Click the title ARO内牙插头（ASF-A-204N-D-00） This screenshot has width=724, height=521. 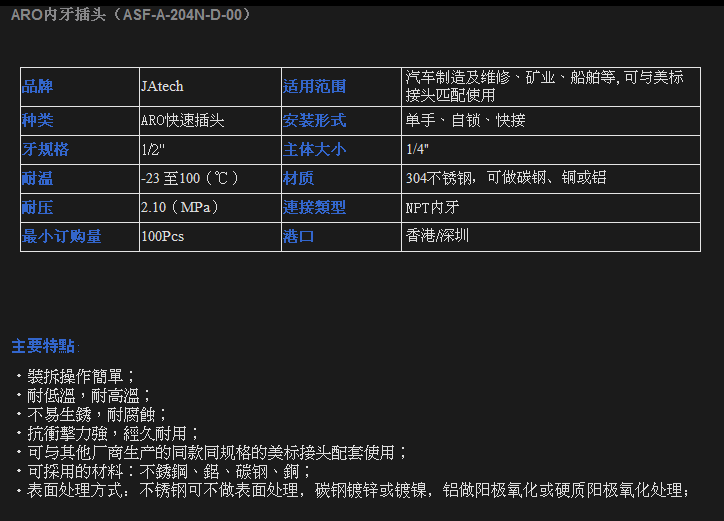click(131, 15)
